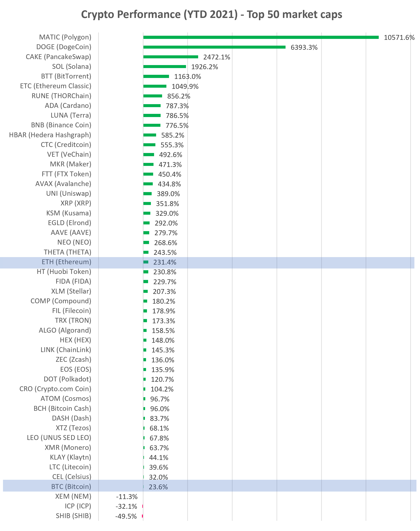The image size is (420, 531).
Task: Click the 148.0% HEX value
Action: click(163, 340)
